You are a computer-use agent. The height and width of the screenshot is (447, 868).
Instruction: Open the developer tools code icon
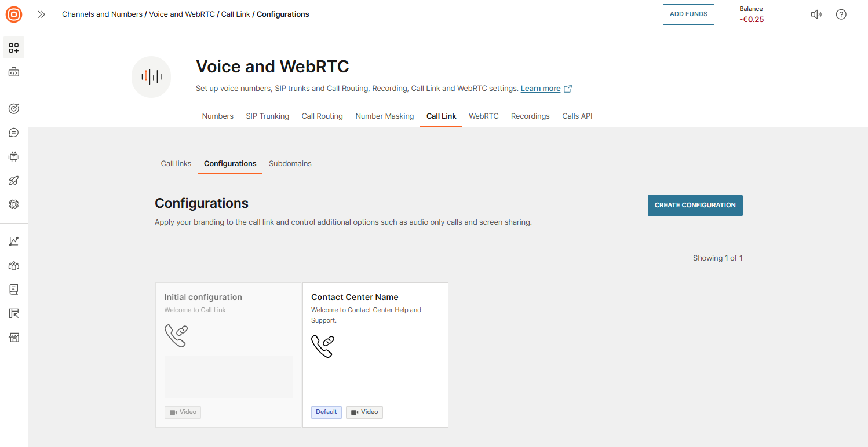click(14, 72)
